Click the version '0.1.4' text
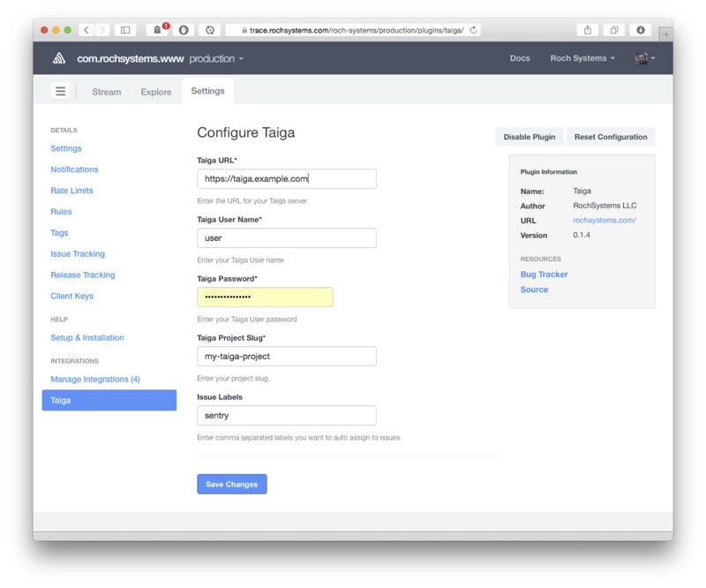Viewport: 706px width, 588px height. click(x=582, y=235)
